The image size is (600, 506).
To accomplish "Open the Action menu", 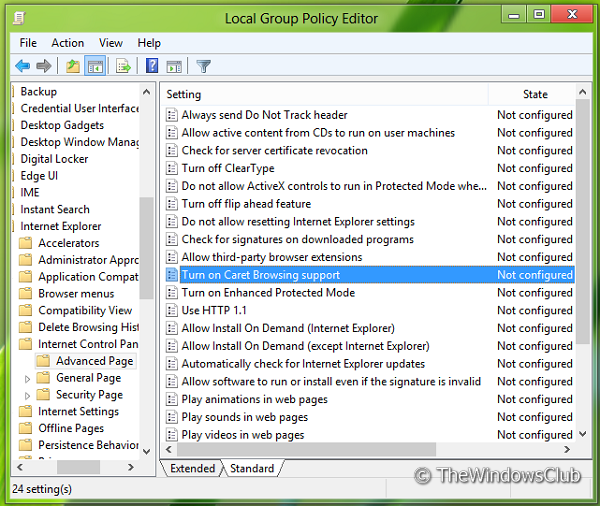I will (x=68, y=43).
